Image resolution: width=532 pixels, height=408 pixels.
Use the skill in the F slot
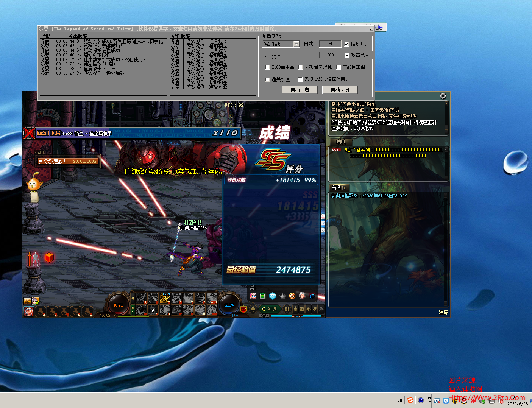click(x=176, y=310)
